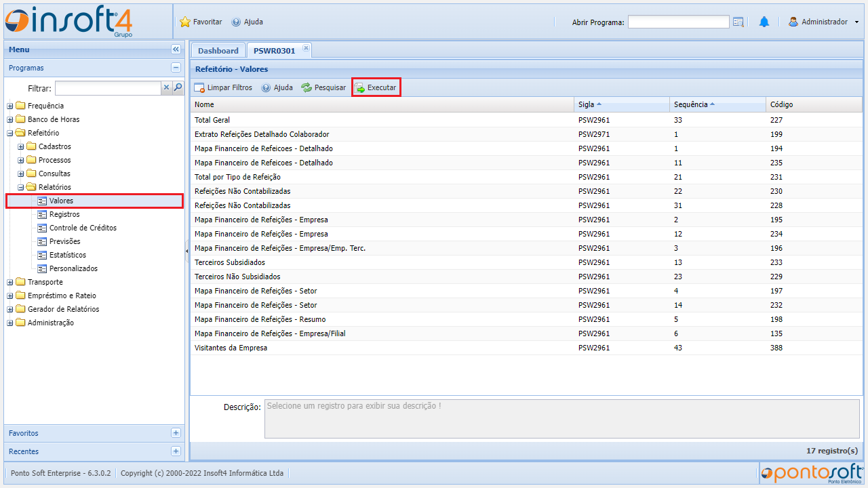The width and height of the screenshot is (868, 488).
Task: Click the Abrir Programa input field
Action: pos(677,22)
